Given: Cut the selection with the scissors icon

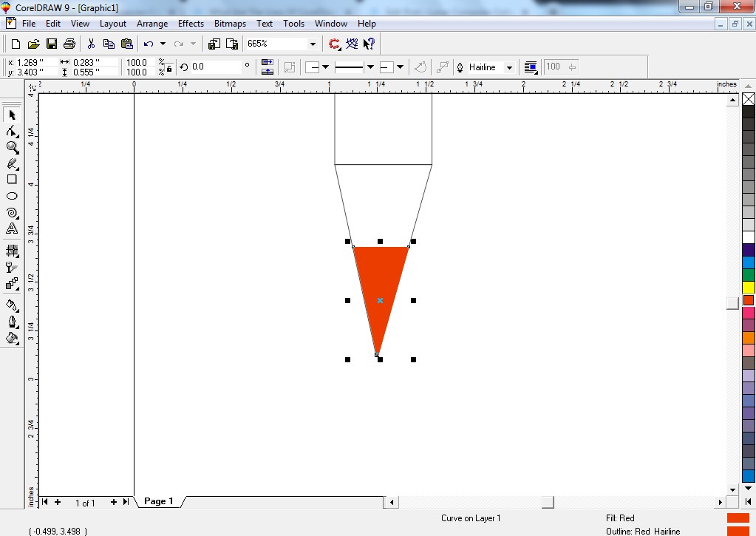Looking at the screenshot, I should click(x=91, y=44).
